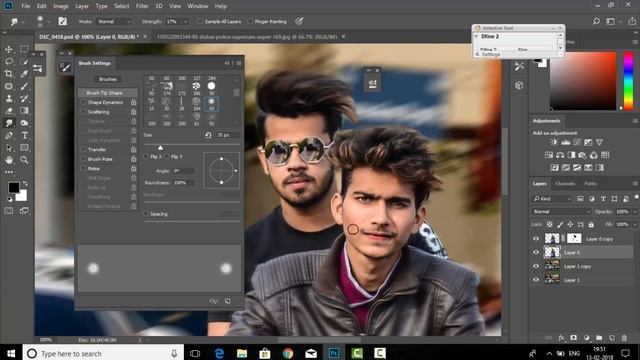Switch to the dubai-police-supercars document tab
The image size is (640, 360).
247,37
